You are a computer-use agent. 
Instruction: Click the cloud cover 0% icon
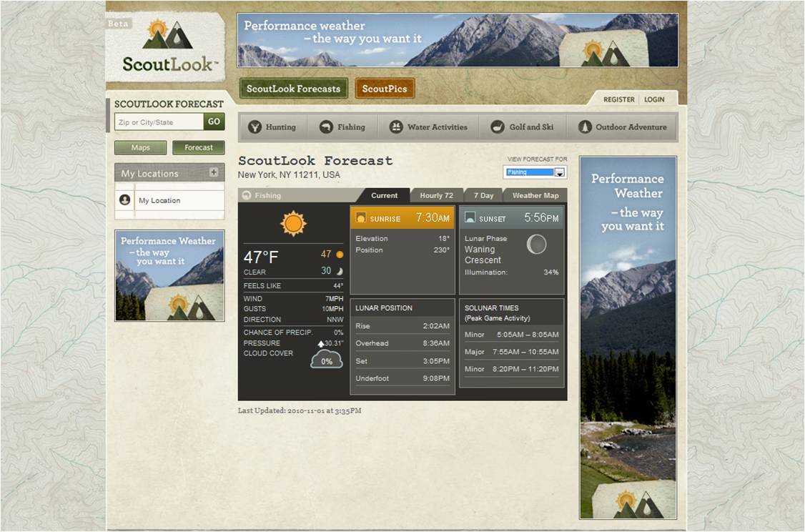click(x=327, y=359)
